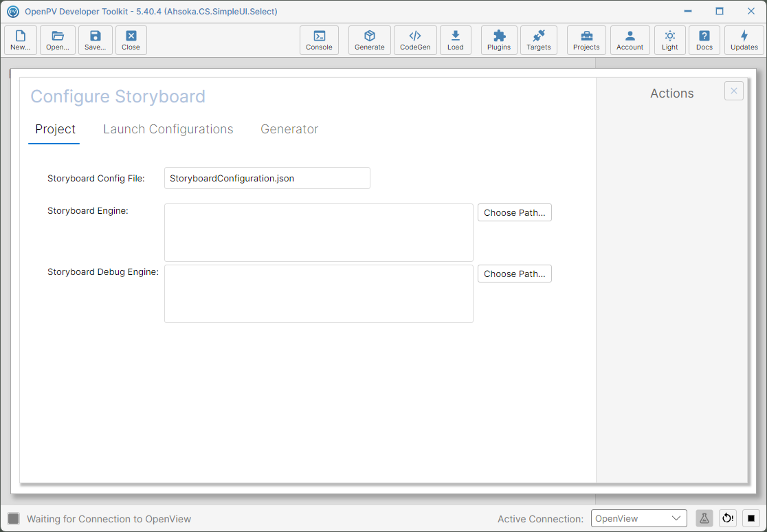Image resolution: width=767 pixels, height=532 pixels.
Task: Click the stop square icon in status bar
Action: pyautogui.click(x=751, y=518)
